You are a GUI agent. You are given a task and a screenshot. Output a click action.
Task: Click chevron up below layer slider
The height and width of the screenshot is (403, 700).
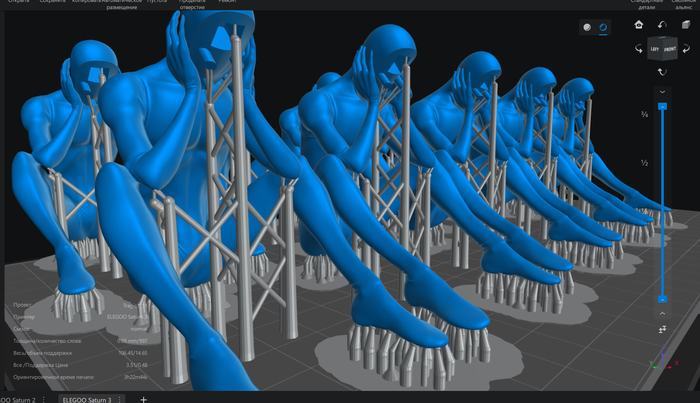click(x=662, y=313)
